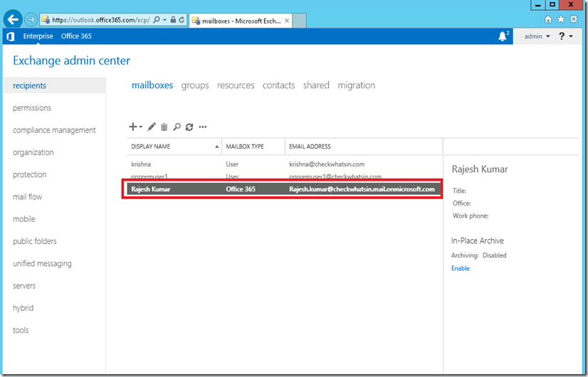Screen dimensions: 588x377
Task: Switch to the mailboxes tab
Action: click(152, 85)
